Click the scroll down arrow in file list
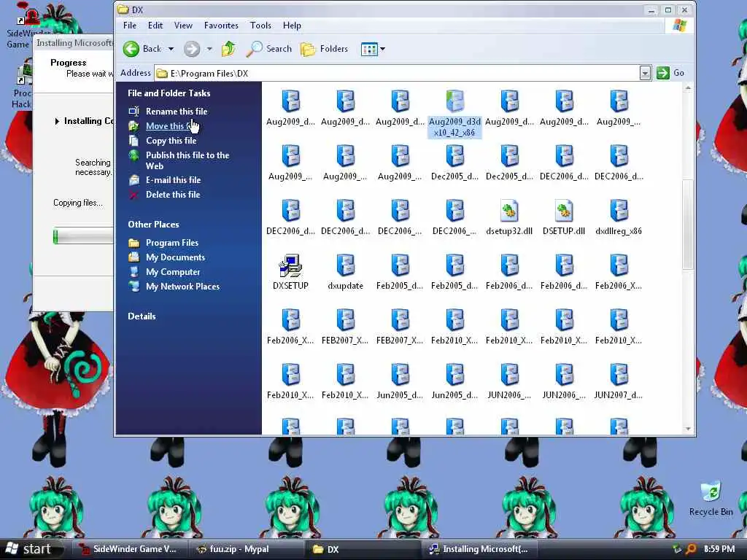This screenshot has height=560, width=747. tap(688, 429)
